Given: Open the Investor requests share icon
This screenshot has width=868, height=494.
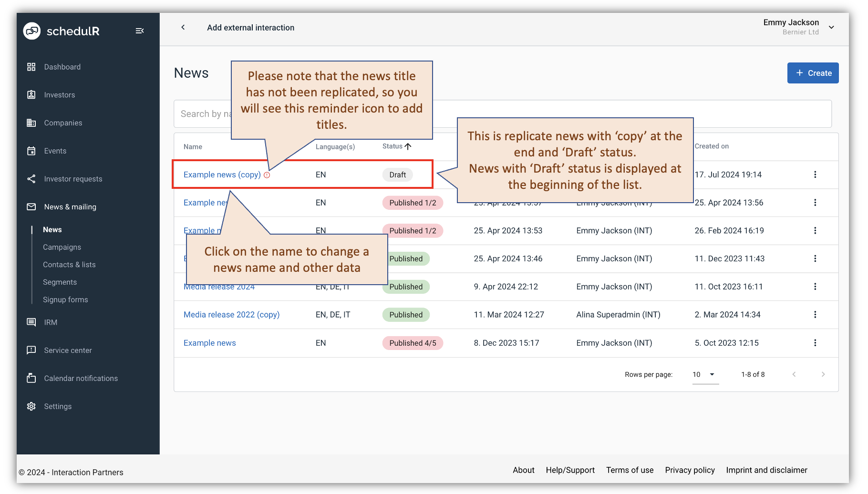Looking at the screenshot, I should click(x=31, y=178).
